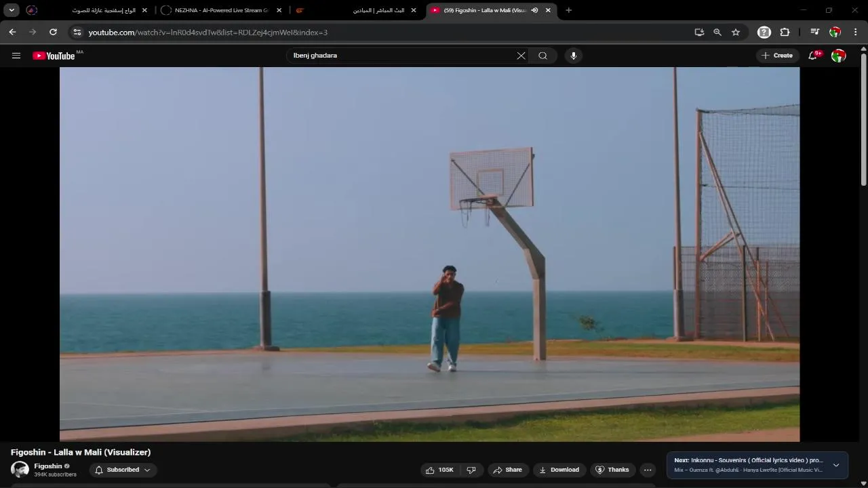Click the Create button

tap(777, 56)
